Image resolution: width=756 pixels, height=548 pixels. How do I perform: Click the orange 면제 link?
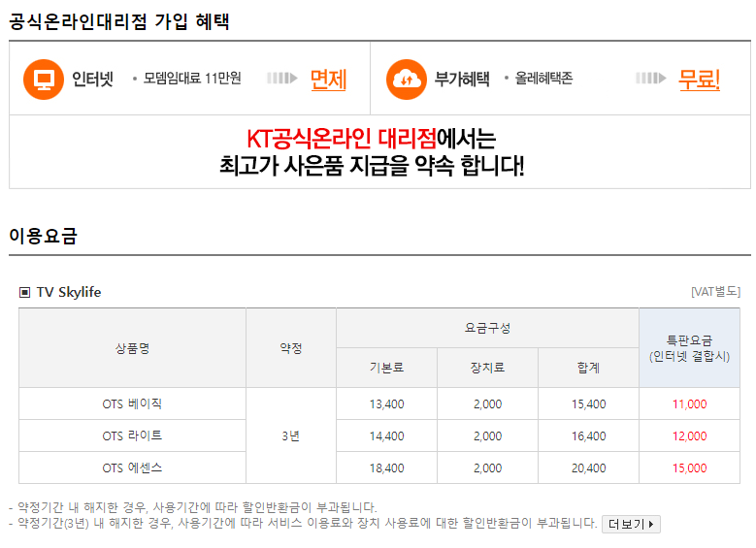(x=328, y=80)
